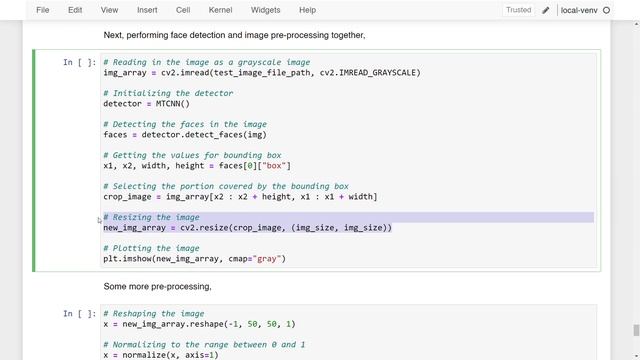Click the normalize(x, axis=1) line

(161, 355)
